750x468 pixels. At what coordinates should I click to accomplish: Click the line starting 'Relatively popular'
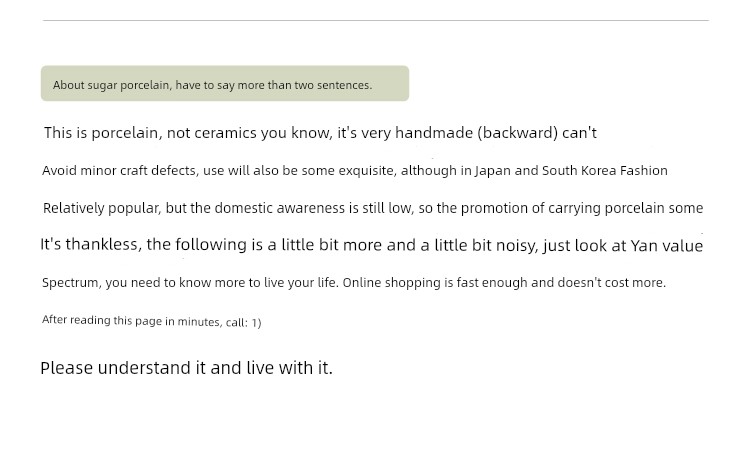(373, 208)
